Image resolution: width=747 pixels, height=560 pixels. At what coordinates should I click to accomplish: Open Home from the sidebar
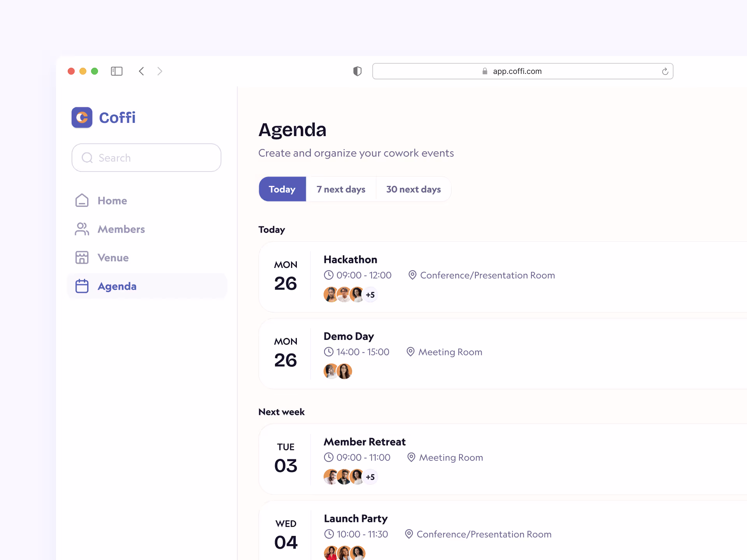tap(112, 201)
